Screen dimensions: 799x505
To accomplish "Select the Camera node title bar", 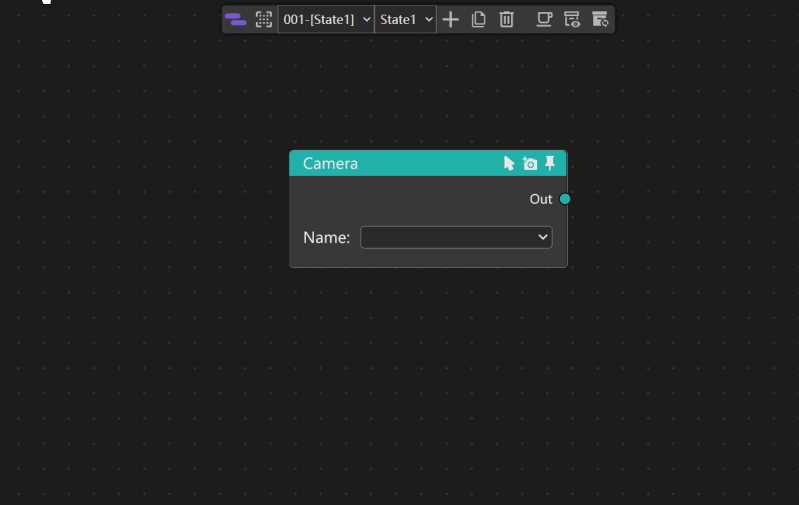I will point(428,164).
